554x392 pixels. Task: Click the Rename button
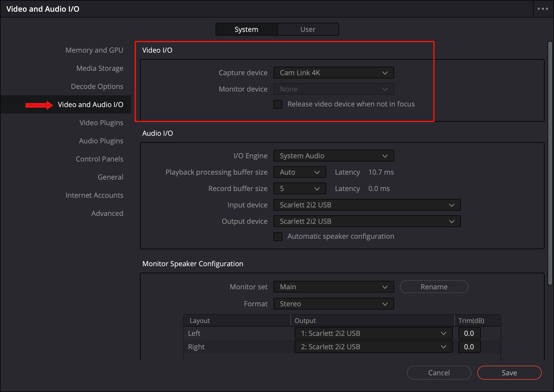click(434, 287)
